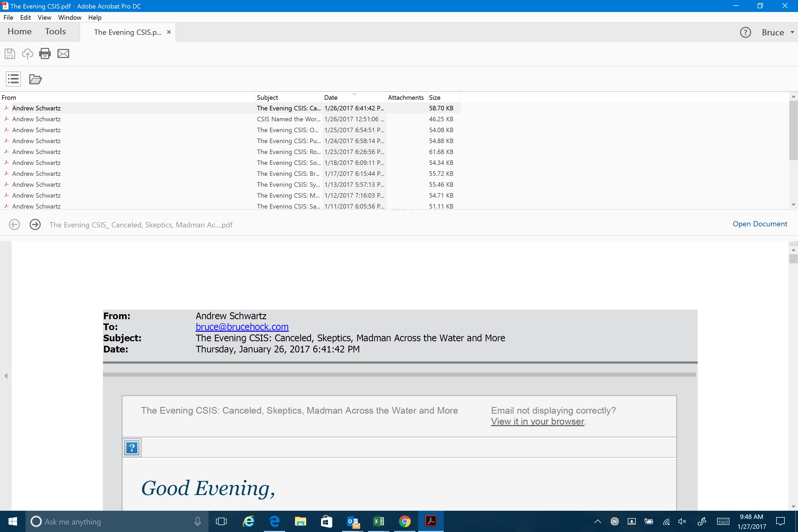This screenshot has height=532, width=798.
Task: Toggle the portfolio list view icon
Action: pyautogui.click(x=13, y=79)
